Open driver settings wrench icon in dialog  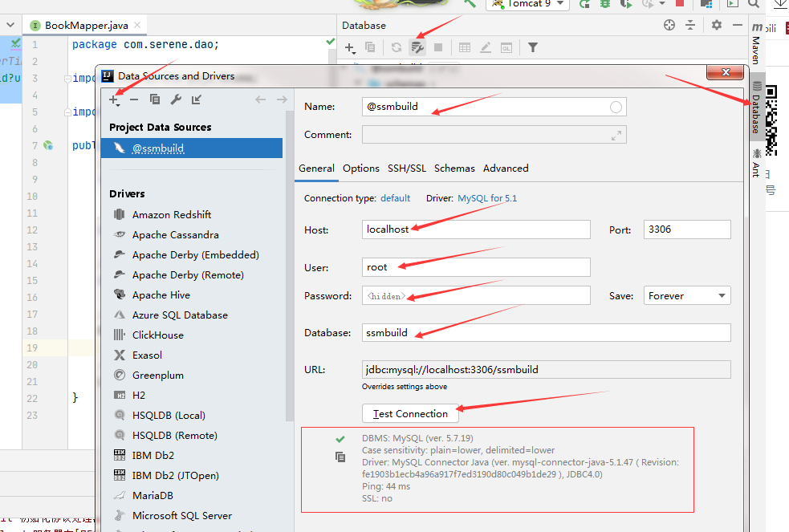176,99
